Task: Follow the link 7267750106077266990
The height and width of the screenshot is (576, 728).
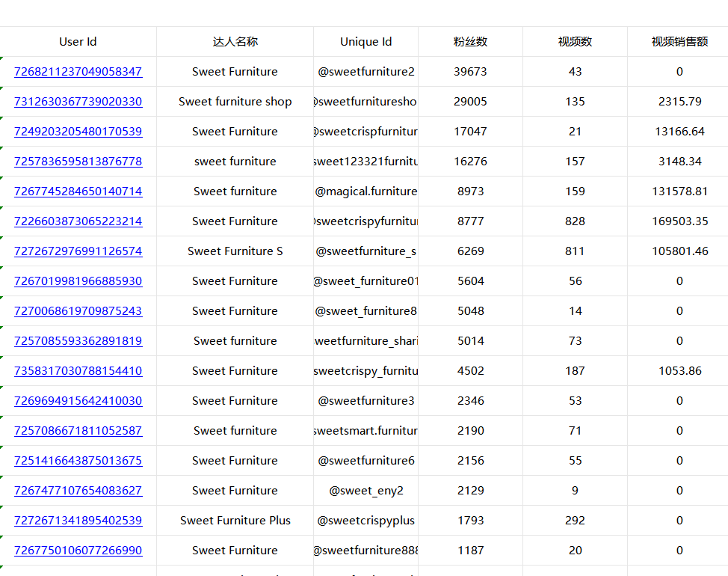Action: [x=78, y=551]
